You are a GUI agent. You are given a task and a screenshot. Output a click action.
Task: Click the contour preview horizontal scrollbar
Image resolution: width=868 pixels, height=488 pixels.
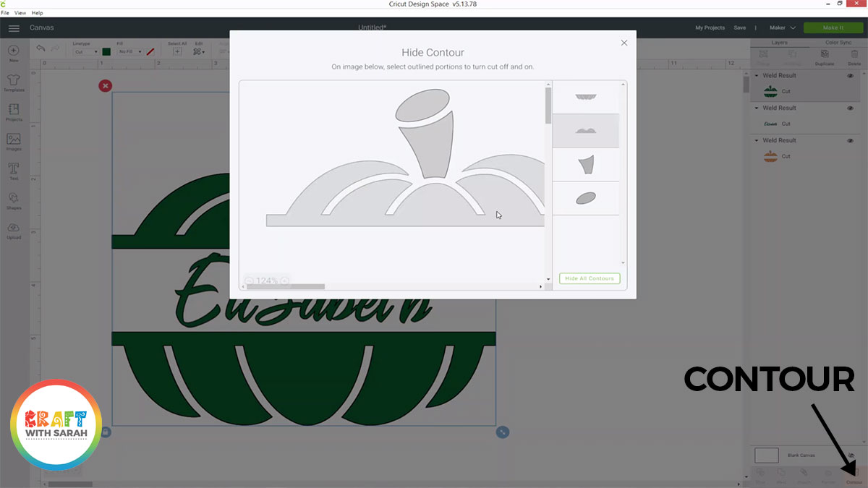point(286,287)
